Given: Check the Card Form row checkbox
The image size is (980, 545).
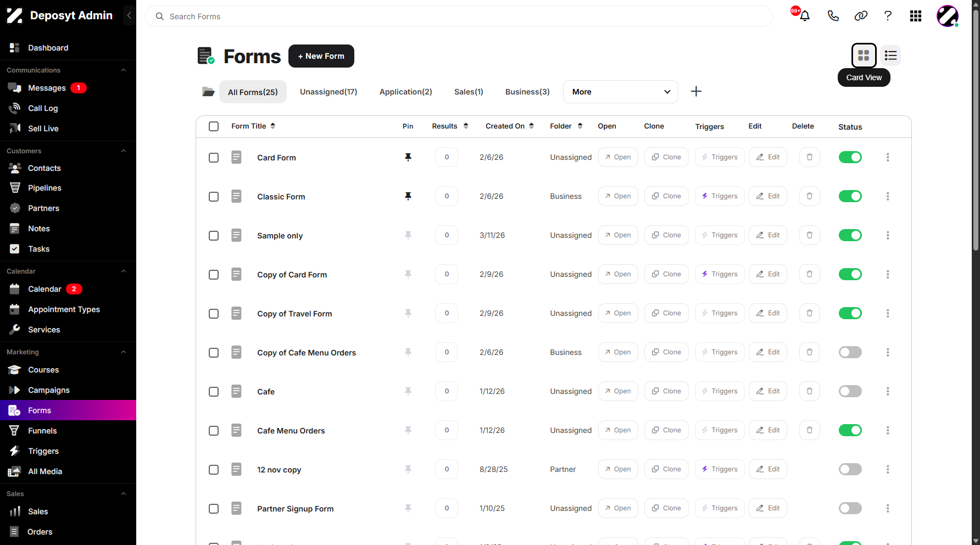Looking at the screenshot, I should coord(214,158).
